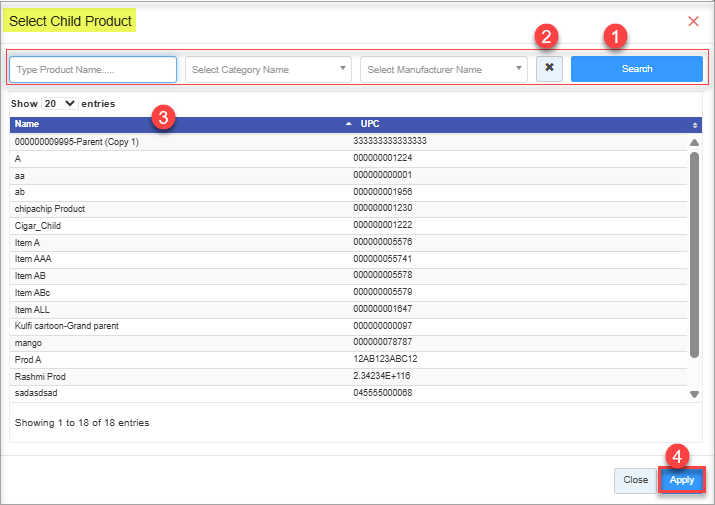
Task: Select the Item AAA row
Action: (x=348, y=259)
